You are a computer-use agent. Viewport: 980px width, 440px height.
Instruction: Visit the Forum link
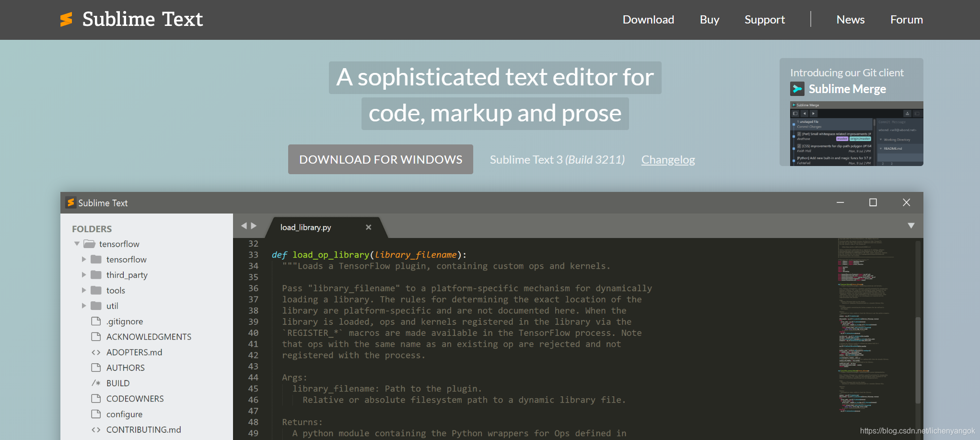click(x=907, y=20)
